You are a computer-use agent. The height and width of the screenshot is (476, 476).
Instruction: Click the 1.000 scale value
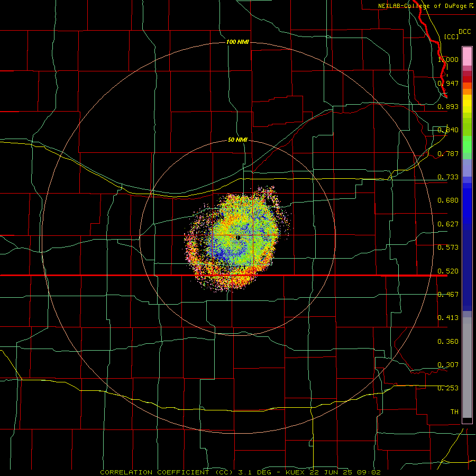[x=448, y=59]
